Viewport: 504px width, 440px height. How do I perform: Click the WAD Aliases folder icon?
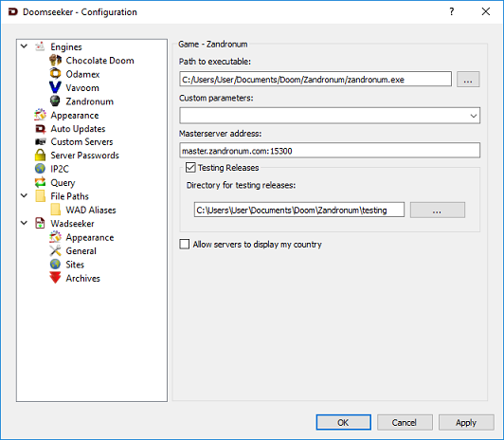(x=55, y=210)
